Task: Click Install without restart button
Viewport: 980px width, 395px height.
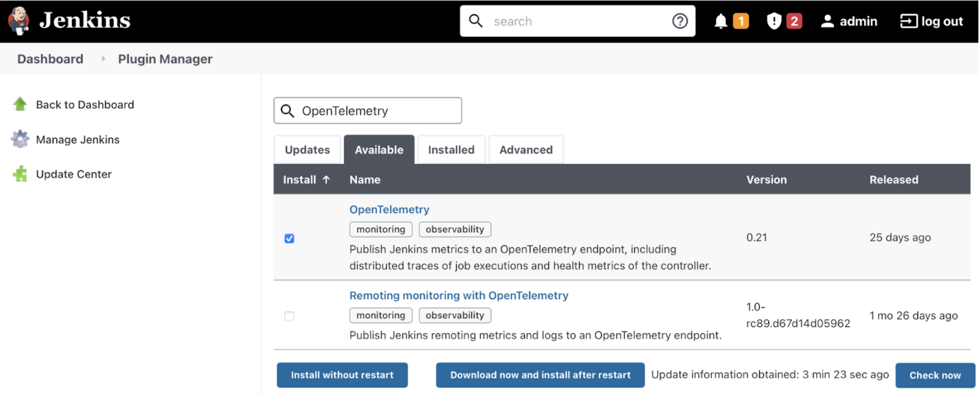Action: point(342,375)
